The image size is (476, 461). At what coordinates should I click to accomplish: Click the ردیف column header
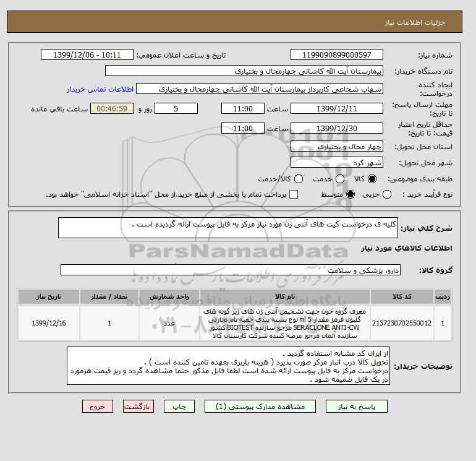443,296
